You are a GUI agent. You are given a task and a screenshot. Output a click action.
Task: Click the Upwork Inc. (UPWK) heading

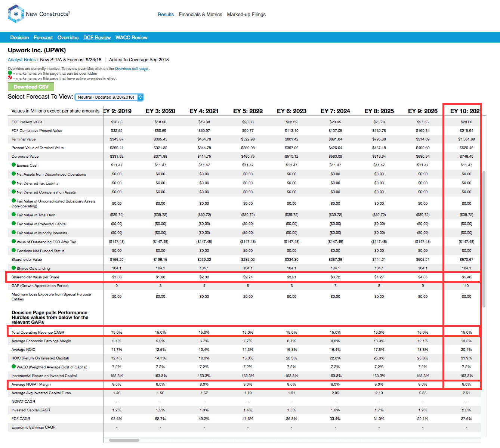(37, 50)
